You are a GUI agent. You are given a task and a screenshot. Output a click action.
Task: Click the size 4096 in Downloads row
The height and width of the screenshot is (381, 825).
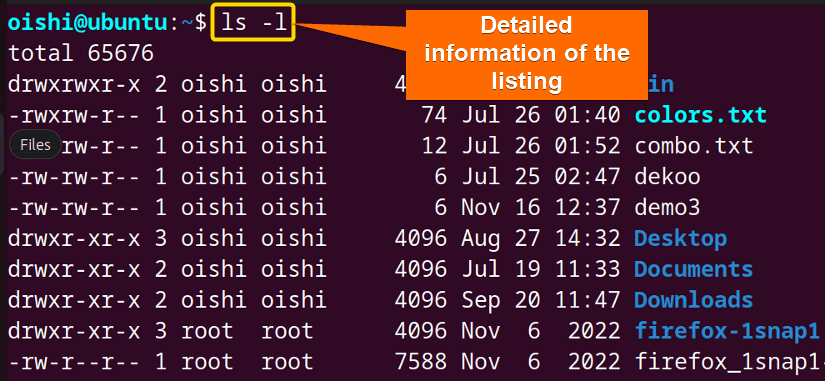[421, 300]
